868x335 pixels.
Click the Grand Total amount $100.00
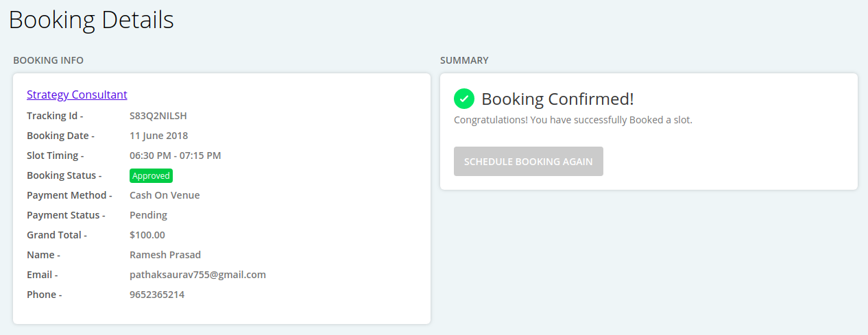click(x=147, y=235)
